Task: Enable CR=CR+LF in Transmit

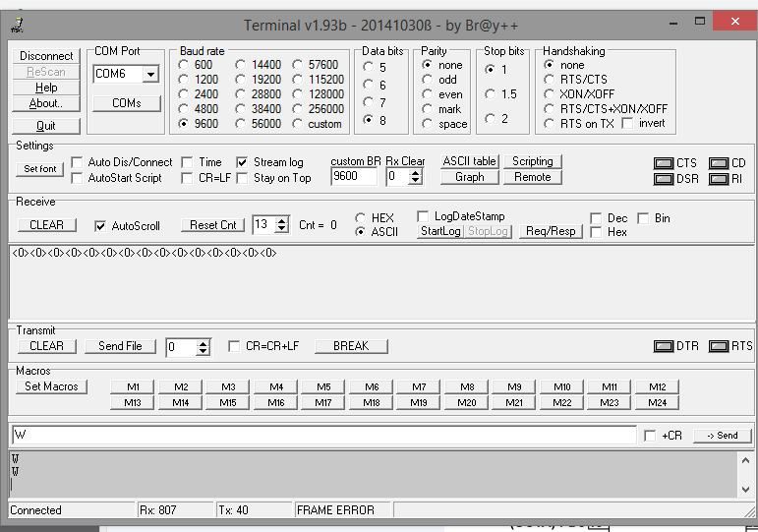Action: point(234,346)
